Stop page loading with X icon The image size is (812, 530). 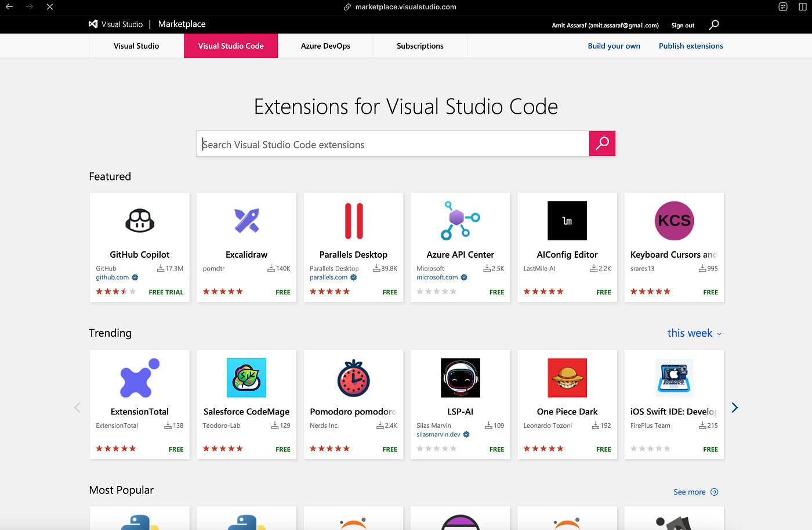(x=50, y=7)
